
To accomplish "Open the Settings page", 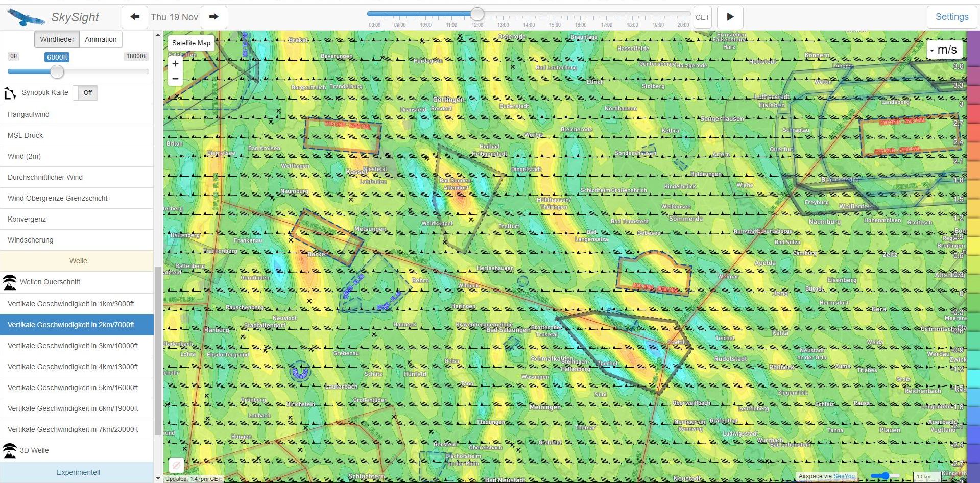I will tap(951, 17).
